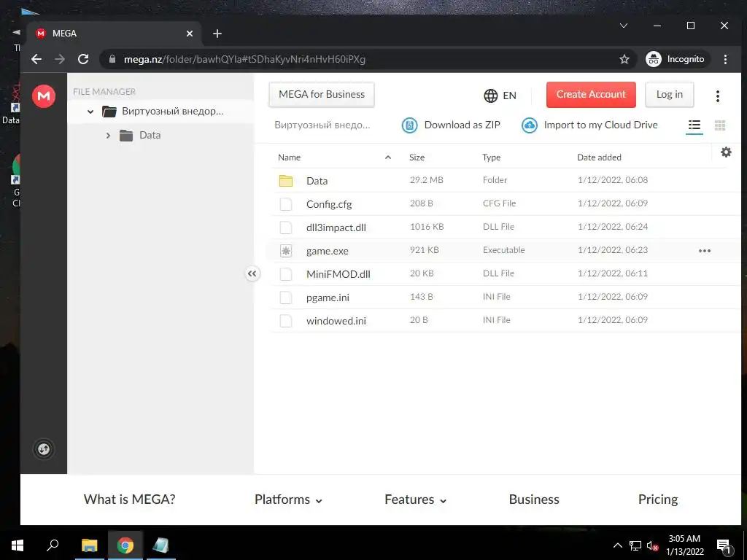
Task: Collapse the left panel with double-arrow button
Action: point(252,273)
